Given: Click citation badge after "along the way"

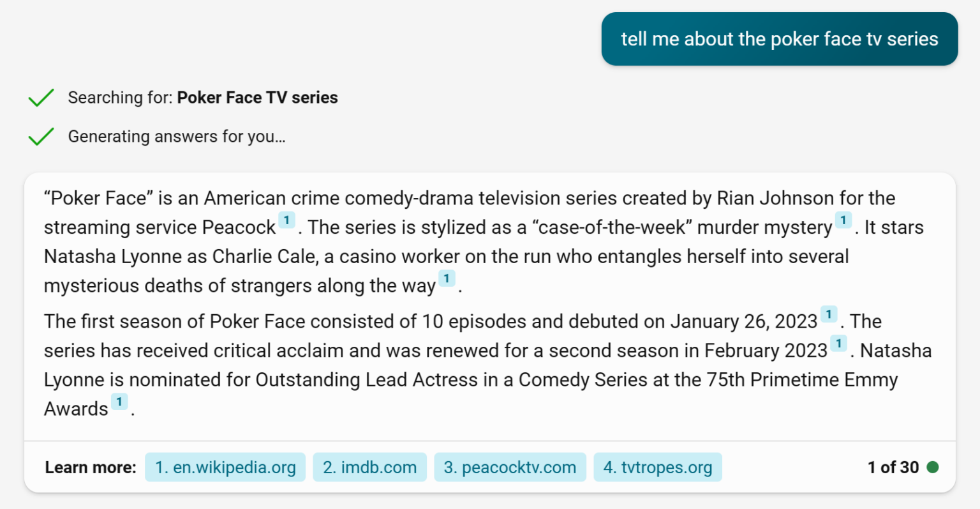Looking at the screenshot, I should (447, 278).
